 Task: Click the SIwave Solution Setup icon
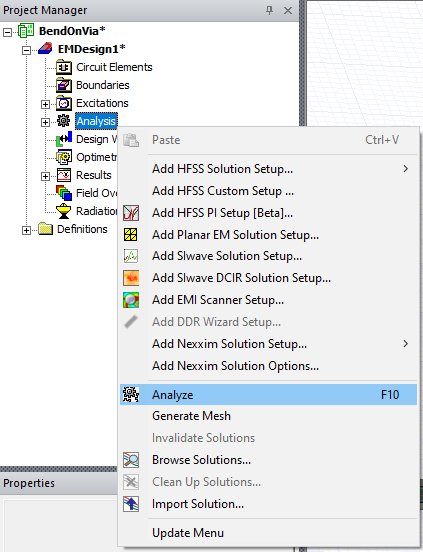[x=131, y=256]
